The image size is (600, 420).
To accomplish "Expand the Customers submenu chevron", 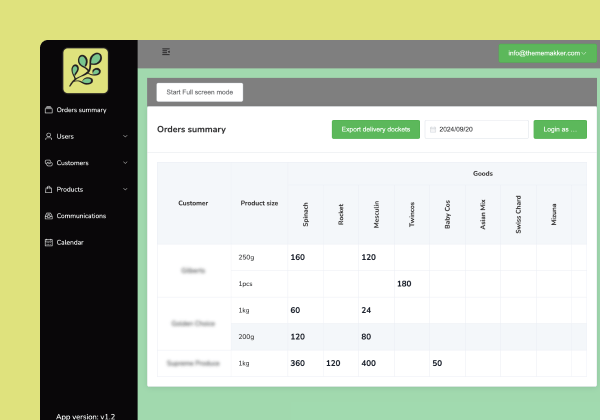I will (x=125, y=163).
